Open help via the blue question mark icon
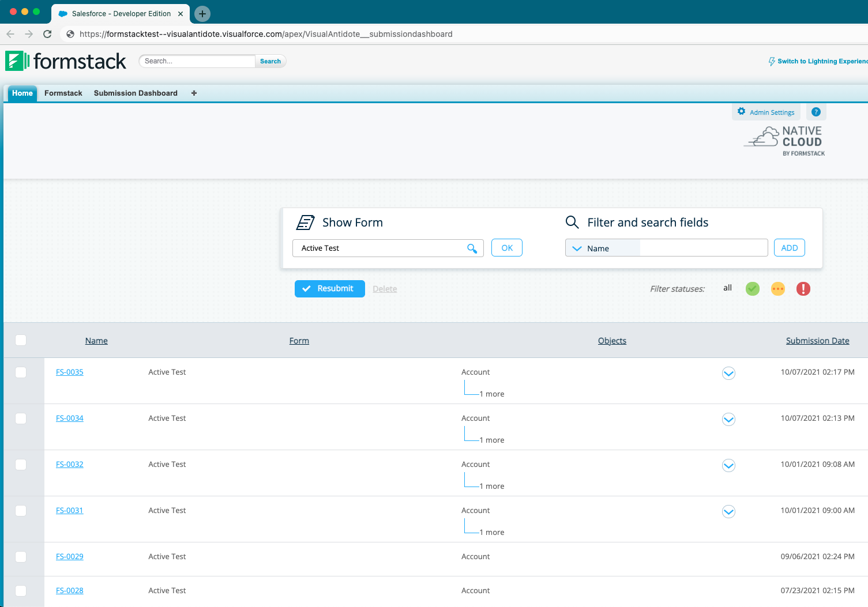 click(816, 112)
